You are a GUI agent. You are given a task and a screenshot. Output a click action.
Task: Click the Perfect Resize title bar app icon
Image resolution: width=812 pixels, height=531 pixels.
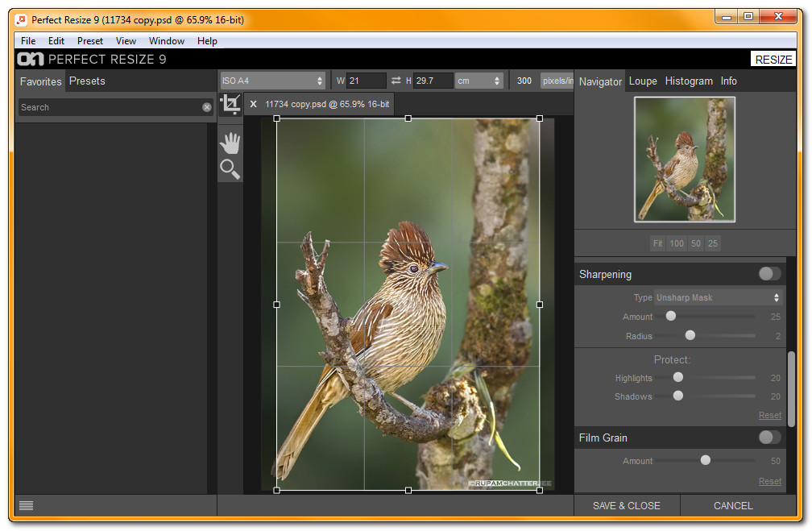21,19
